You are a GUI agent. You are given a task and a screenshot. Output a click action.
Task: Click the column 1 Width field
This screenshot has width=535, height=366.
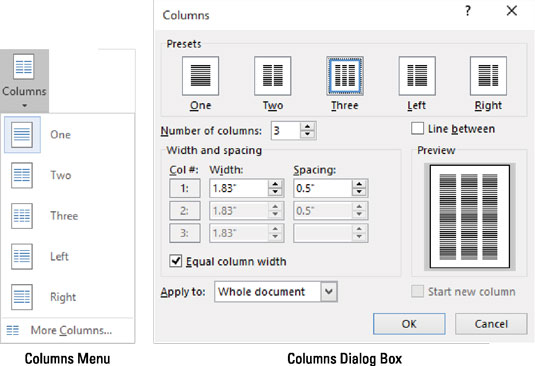click(x=238, y=188)
